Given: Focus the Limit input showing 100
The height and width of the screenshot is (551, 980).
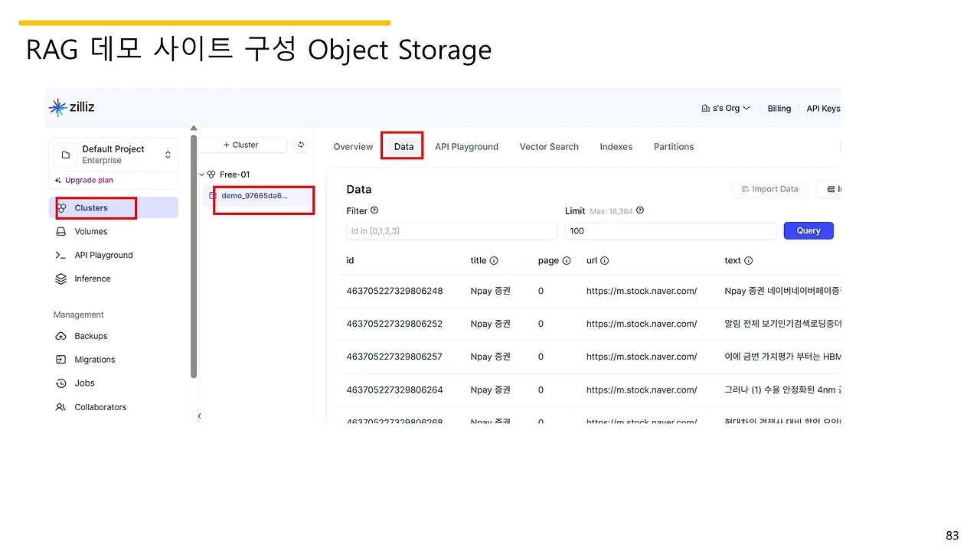Looking at the screenshot, I should pos(671,231).
